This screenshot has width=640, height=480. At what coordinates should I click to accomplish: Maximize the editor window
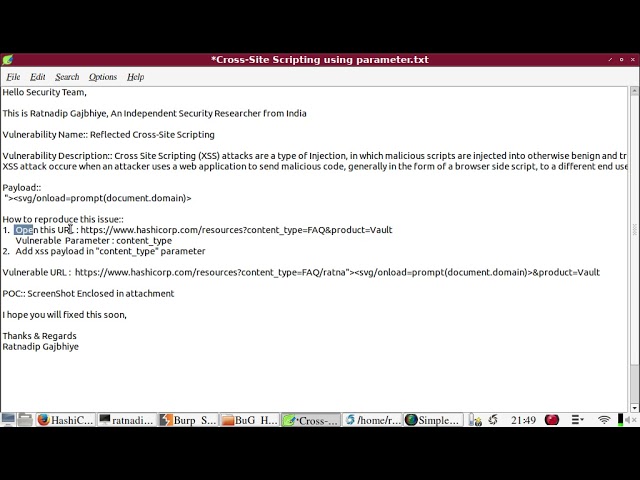(x=621, y=60)
